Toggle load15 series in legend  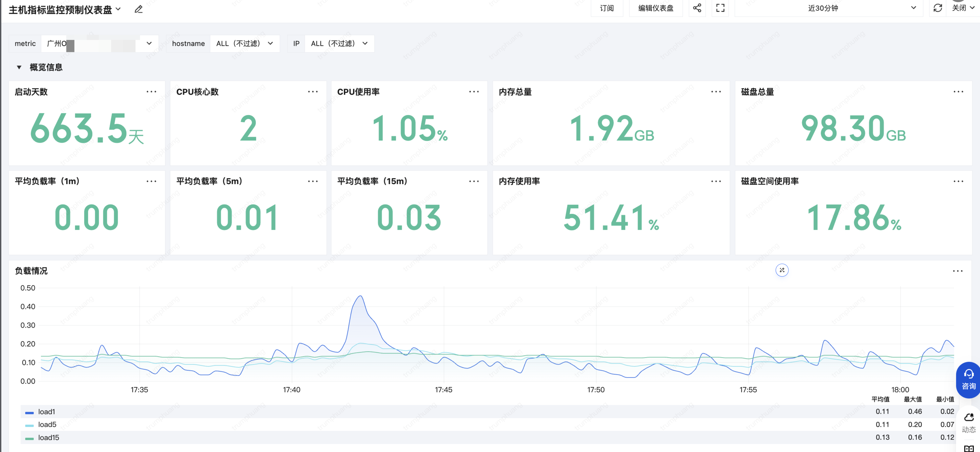pyautogui.click(x=49, y=437)
